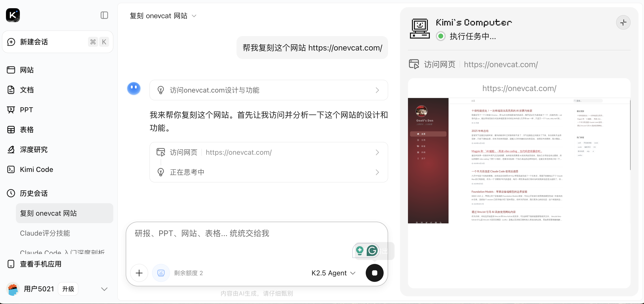Expand the 正在思考中 thinking step

(269, 172)
